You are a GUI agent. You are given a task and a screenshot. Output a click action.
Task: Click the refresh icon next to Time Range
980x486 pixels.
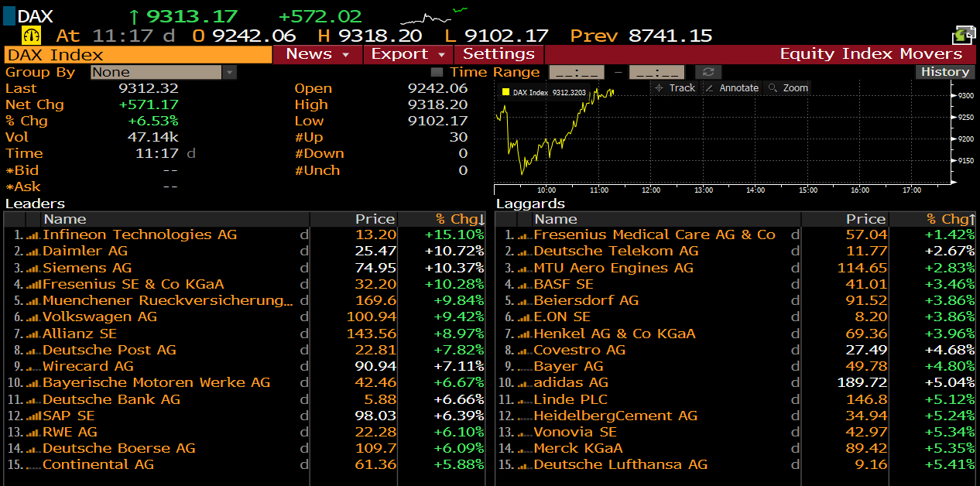tap(708, 72)
